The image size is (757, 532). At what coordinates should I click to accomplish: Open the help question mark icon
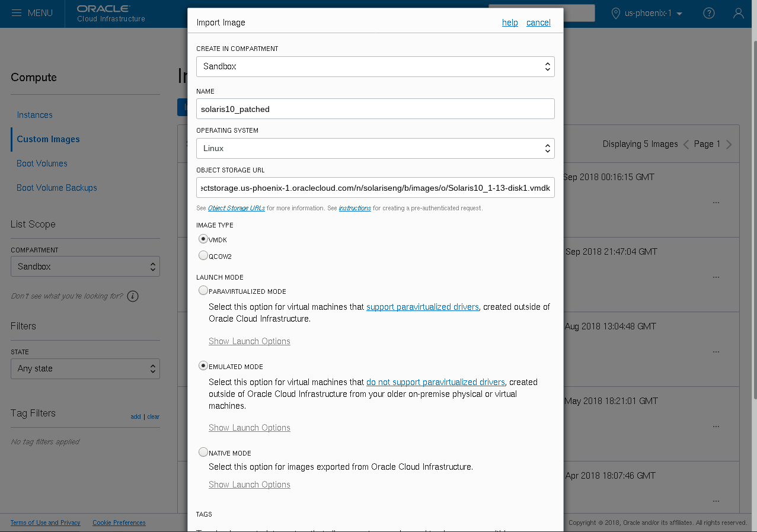click(708, 13)
